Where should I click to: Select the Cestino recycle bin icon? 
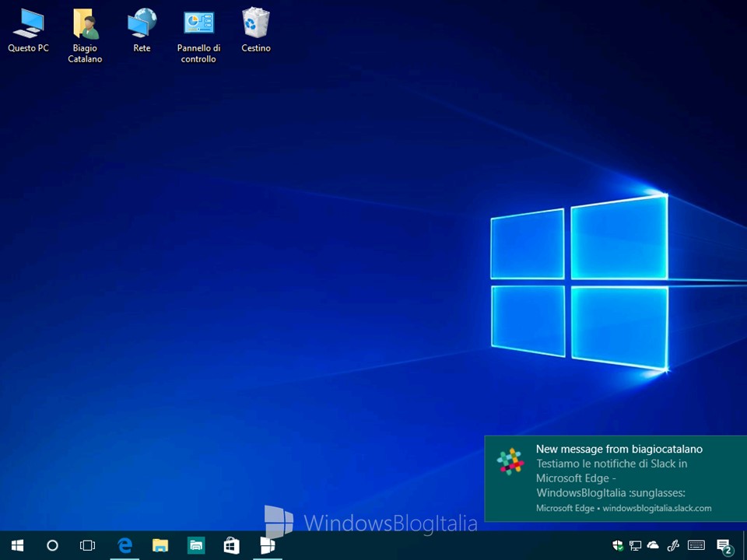(256, 30)
